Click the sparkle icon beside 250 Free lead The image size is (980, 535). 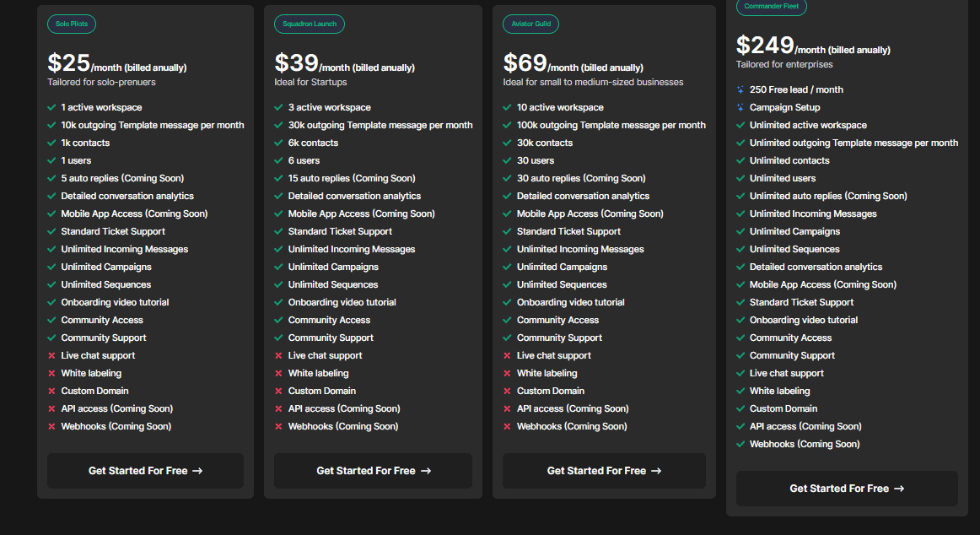coord(740,89)
